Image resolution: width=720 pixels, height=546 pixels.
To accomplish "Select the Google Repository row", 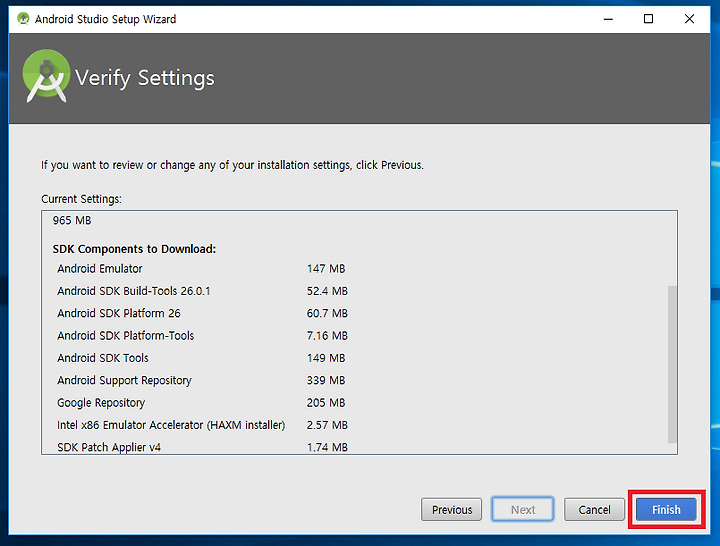I will pyautogui.click(x=201, y=403).
